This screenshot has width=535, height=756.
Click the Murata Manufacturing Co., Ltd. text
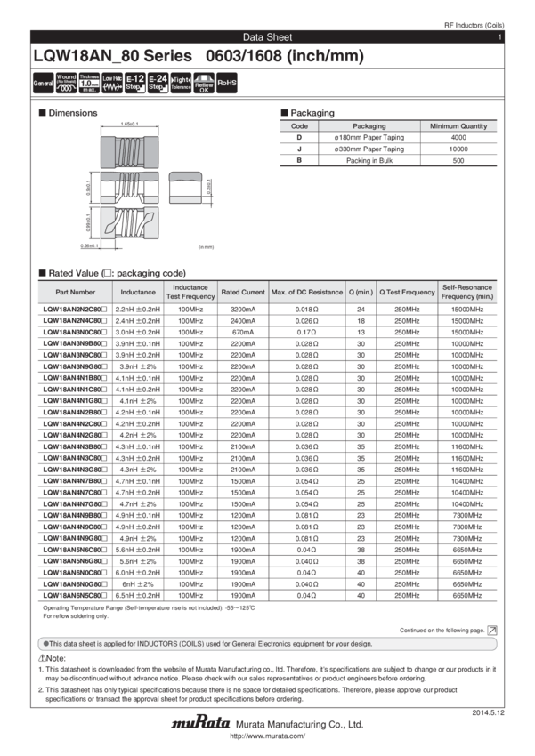[299, 724]
